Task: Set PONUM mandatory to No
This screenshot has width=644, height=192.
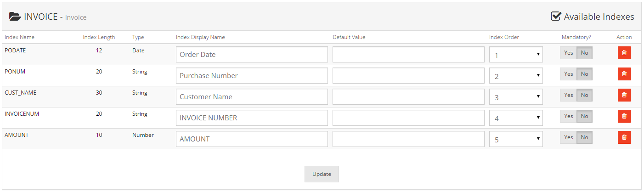Action: [x=584, y=74]
